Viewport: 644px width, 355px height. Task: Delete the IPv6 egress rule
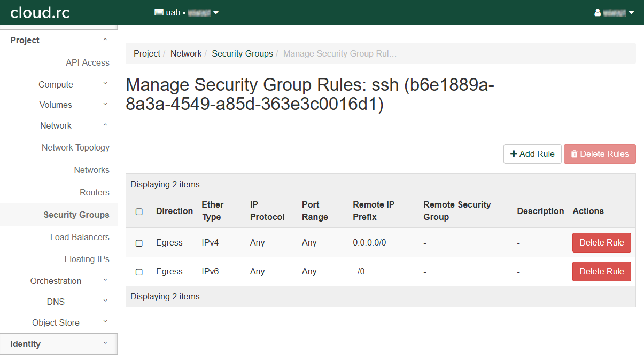pyautogui.click(x=601, y=271)
